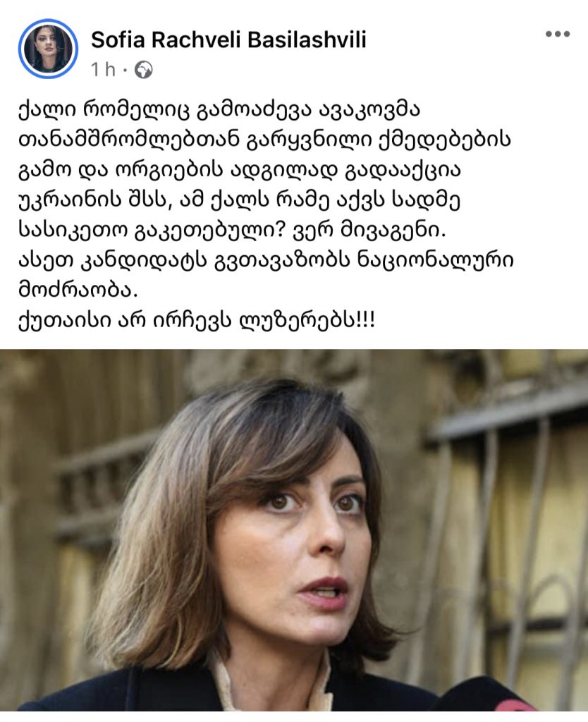Click the single word line "მოძრაობა."
The width and height of the screenshot is (588, 722).
(78, 290)
